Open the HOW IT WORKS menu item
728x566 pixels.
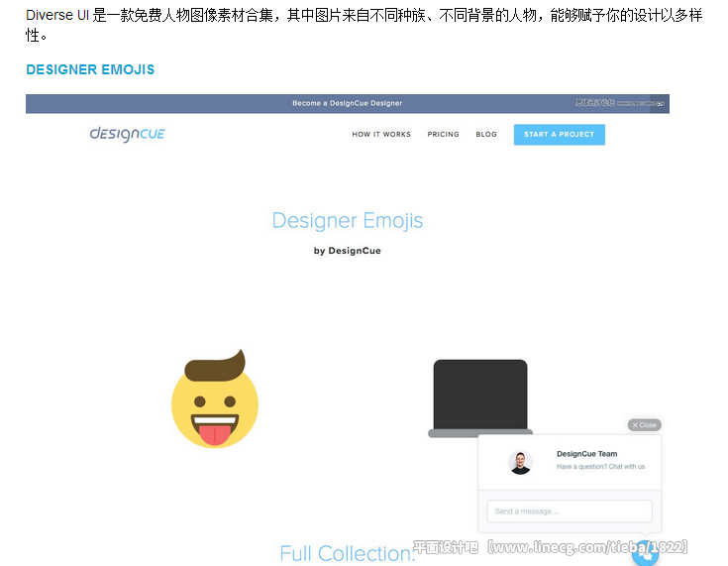381,134
